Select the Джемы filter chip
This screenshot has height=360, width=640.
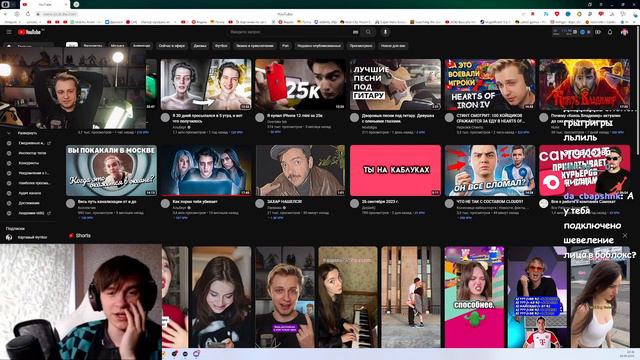click(x=200, y=46)
